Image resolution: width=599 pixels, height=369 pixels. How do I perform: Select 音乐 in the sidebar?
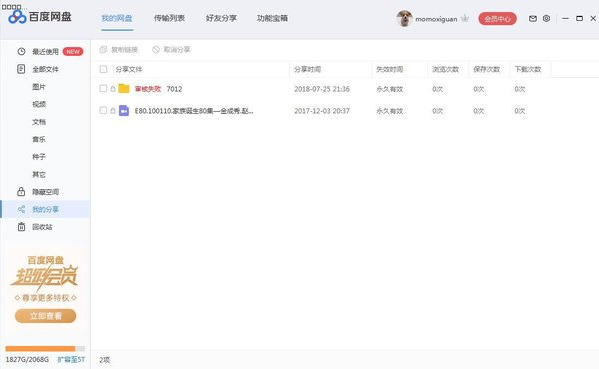[x=39, y=139]
